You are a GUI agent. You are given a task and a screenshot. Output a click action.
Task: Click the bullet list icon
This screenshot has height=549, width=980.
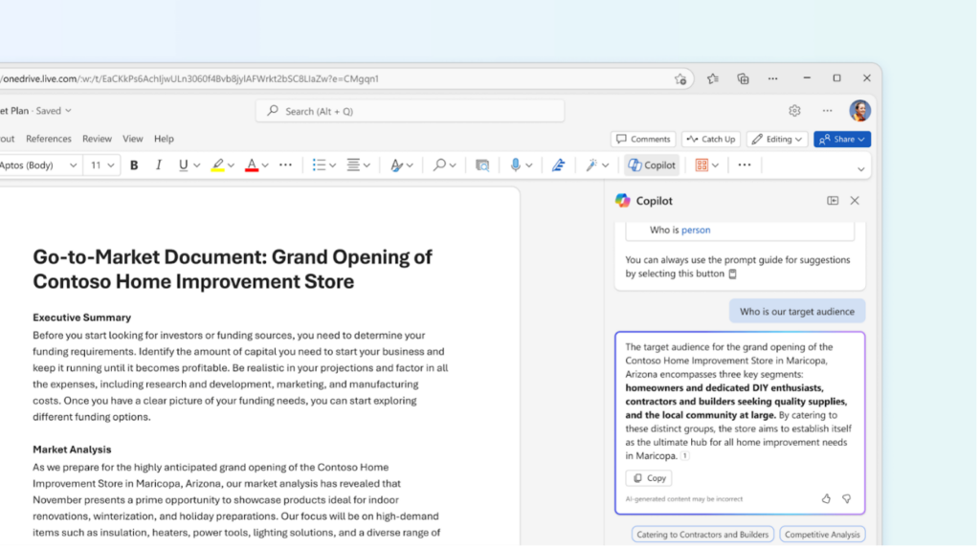[320, 165]
